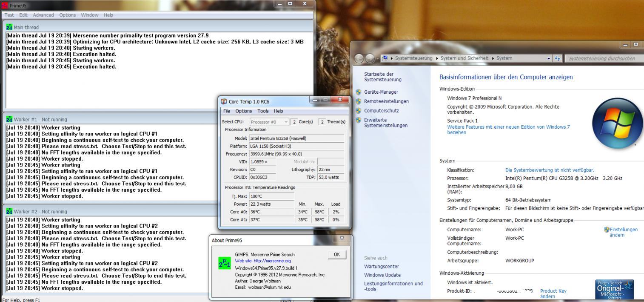The image size is (644, 302).
Task: Open the Systembewertung ist nicht verfügbar link
Action: [x=550, y=170]
